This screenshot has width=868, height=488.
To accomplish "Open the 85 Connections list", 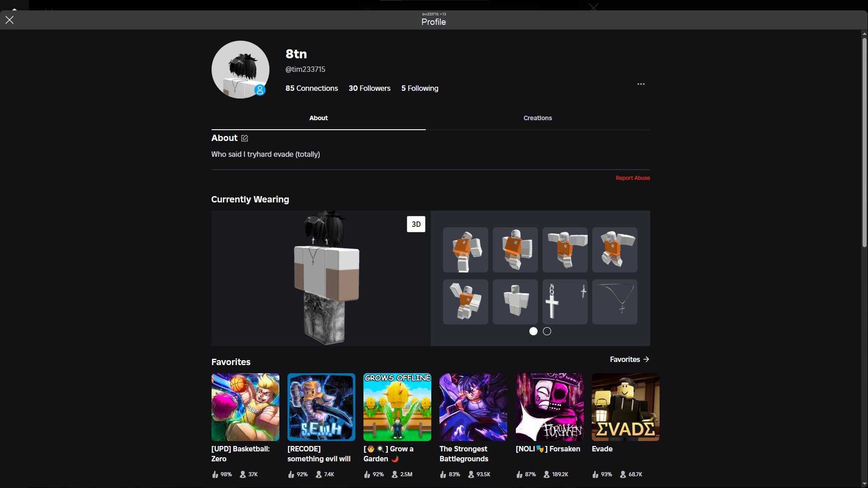I will pos(311,88).
